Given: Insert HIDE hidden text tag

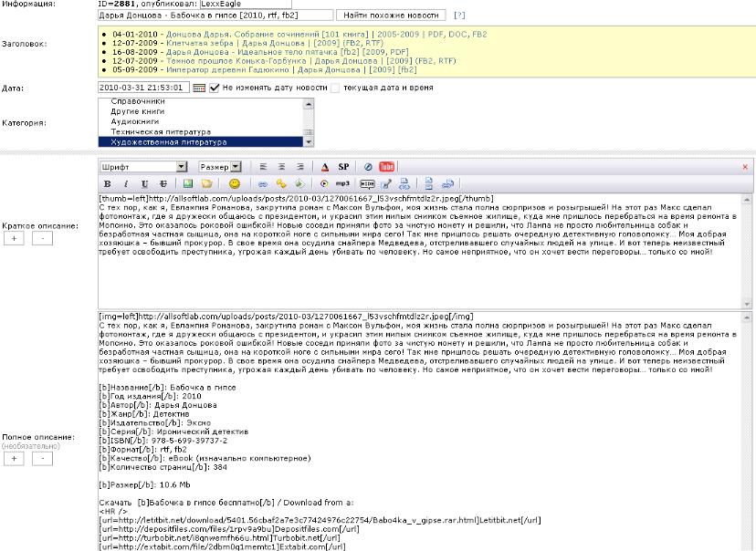Looking at the screenshot, I should pos(367,184).
